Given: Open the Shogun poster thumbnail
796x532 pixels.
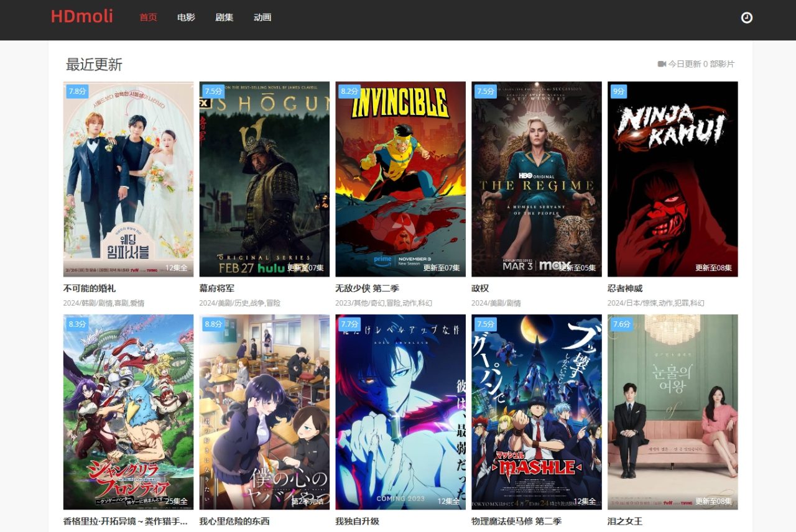Looking at the screenshot, I should (x=264, y=179).
